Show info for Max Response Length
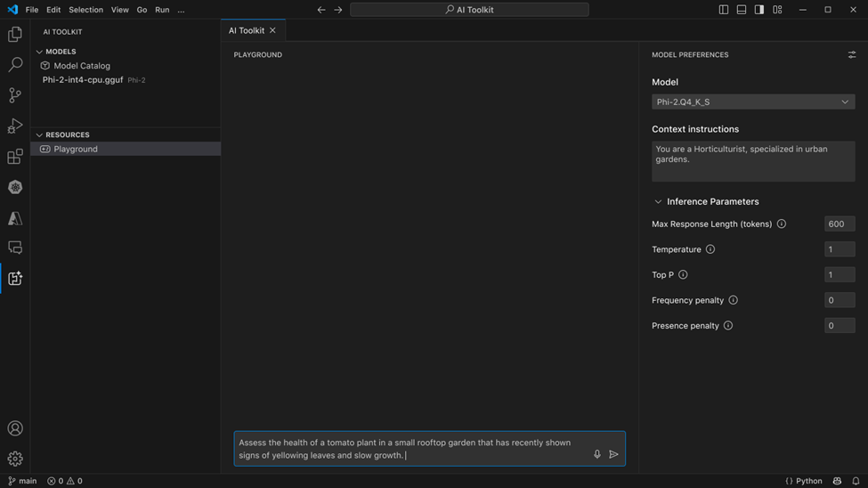Viewport: 868px width, 488px height. (781, 224)
